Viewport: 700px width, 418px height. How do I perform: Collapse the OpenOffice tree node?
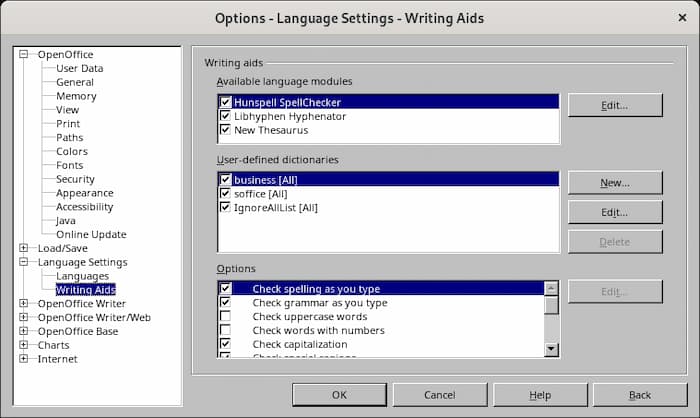(24, 55)
